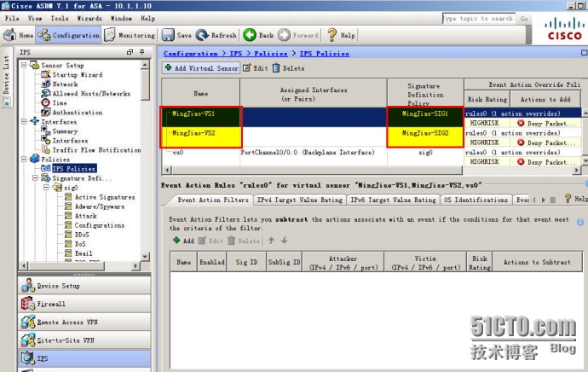Collapse the sig0 tree node

point(47,187)
